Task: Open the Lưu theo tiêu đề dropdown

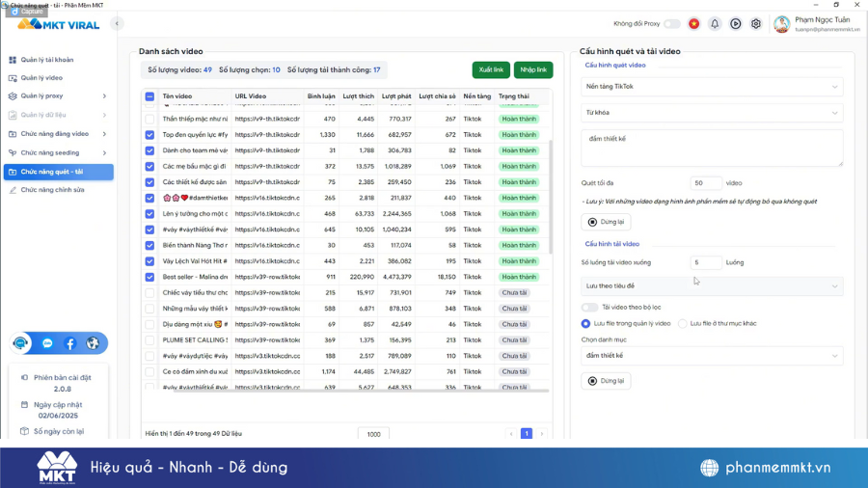Action: pos(712,286)
